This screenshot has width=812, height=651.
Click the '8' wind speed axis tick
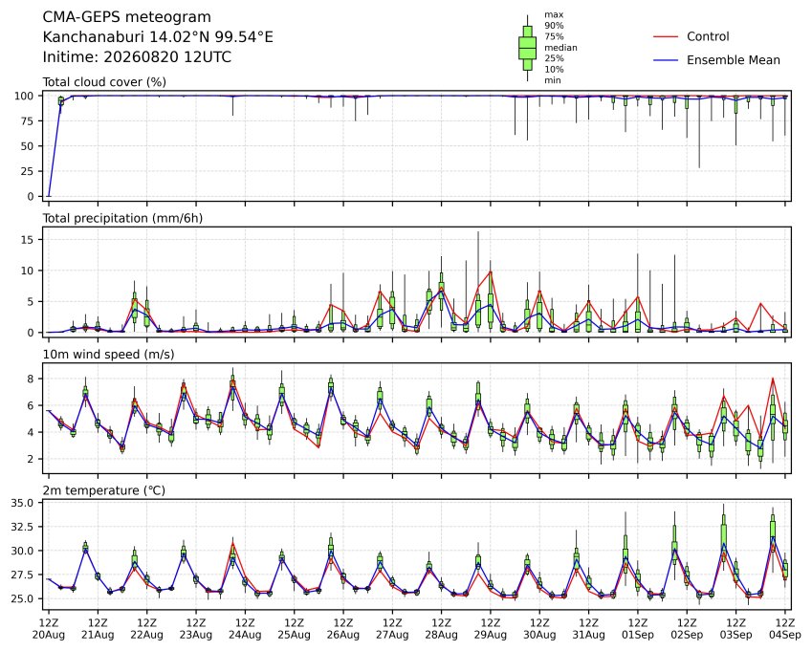coord(31,379)
